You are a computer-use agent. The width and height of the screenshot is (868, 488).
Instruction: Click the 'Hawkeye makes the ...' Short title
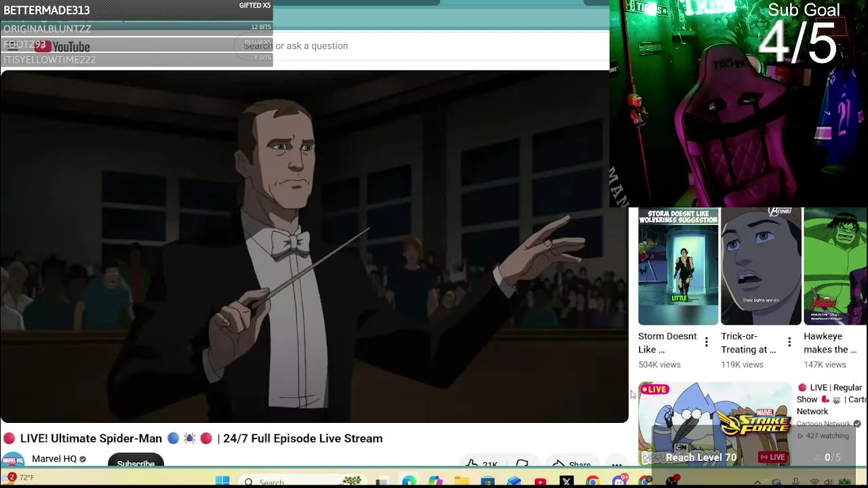(x=830, y=343)
